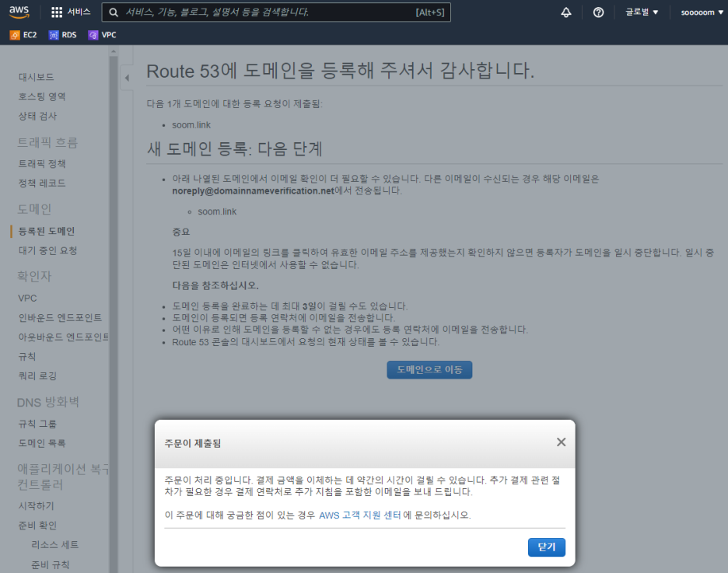Click RDS shortcut label in favorites bar
728x573 pixels.
click(69, 35)
